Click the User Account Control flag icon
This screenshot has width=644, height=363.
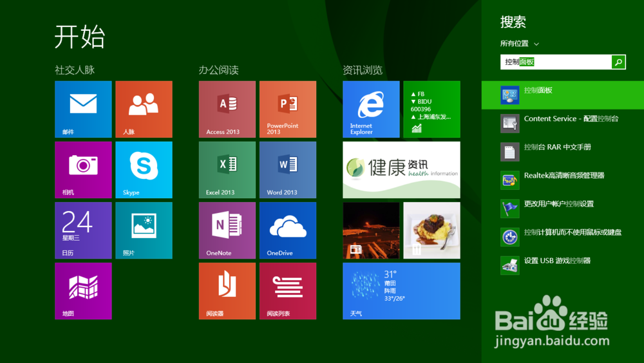coord(509,208)
